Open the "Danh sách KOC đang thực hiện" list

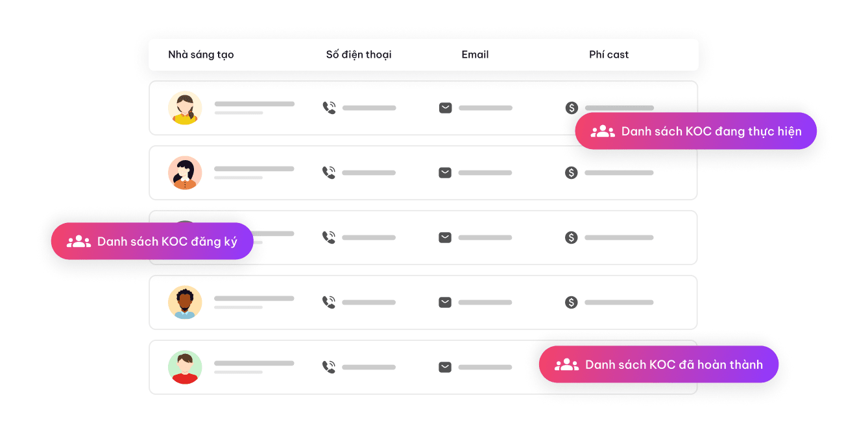click(695, 131)
